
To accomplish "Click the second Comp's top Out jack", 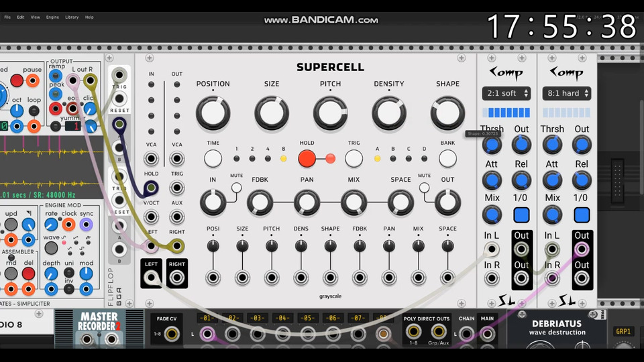I will tap(582, 249).
